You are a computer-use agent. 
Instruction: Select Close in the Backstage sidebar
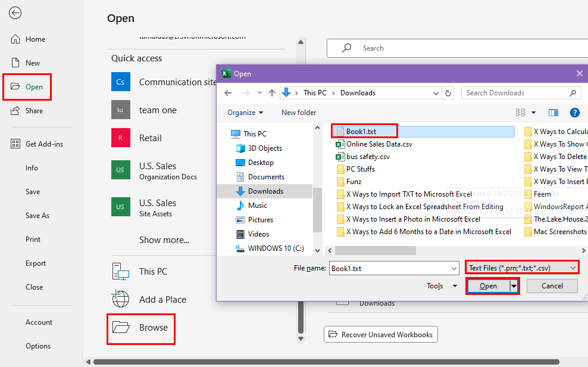click(34, 287)
